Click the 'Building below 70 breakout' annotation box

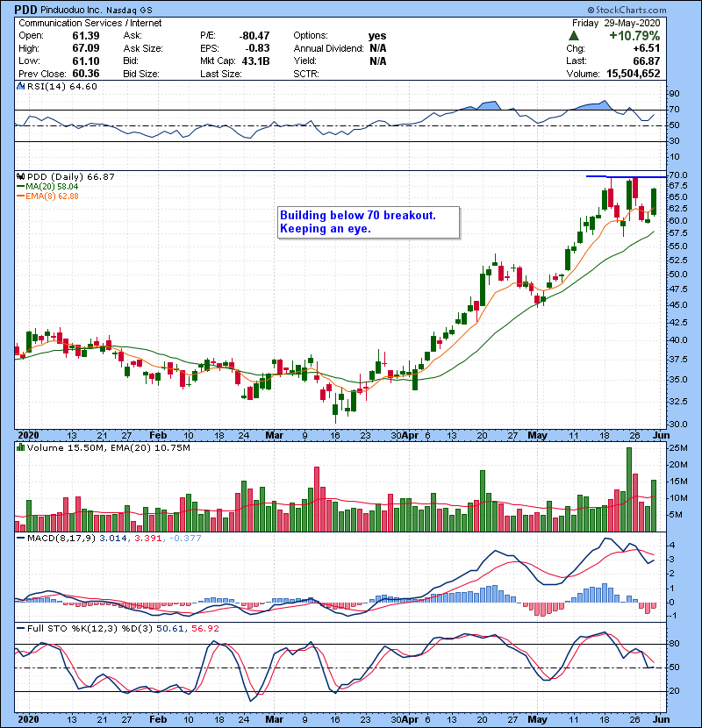click(x=369, y=223)
